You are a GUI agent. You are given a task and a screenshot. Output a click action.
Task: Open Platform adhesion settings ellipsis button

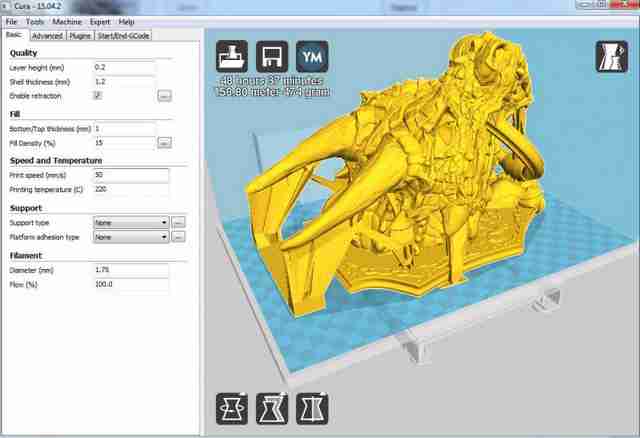click(178, 237)
